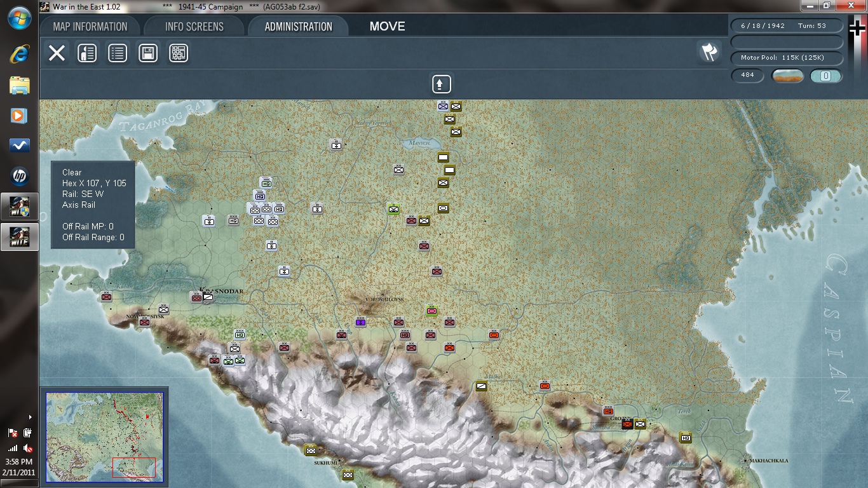Open the Windows Start menu
The width and height of the screenshot is (868, 488).
click(19, 18)
